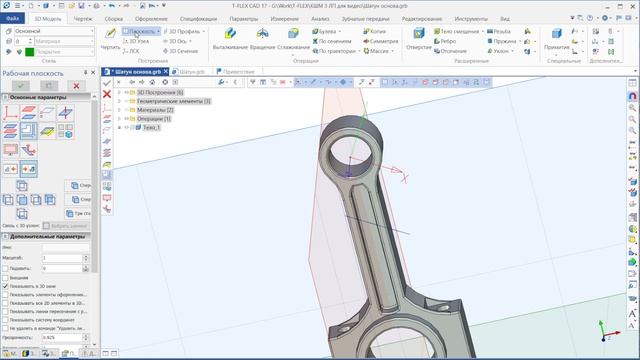Click the Отверстие hole tool
The image size is (640, 360).
(x=419, y=33)
